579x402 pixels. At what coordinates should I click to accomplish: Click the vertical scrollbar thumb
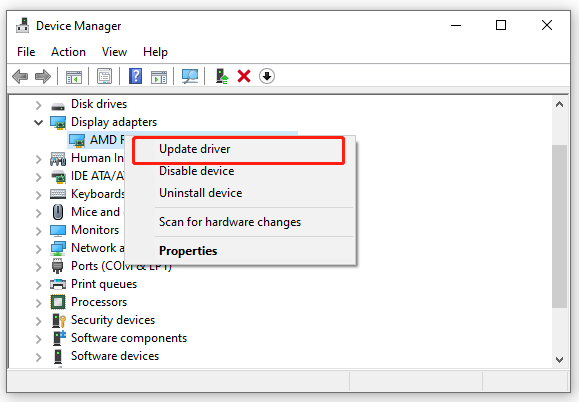[x=559, y=226]
